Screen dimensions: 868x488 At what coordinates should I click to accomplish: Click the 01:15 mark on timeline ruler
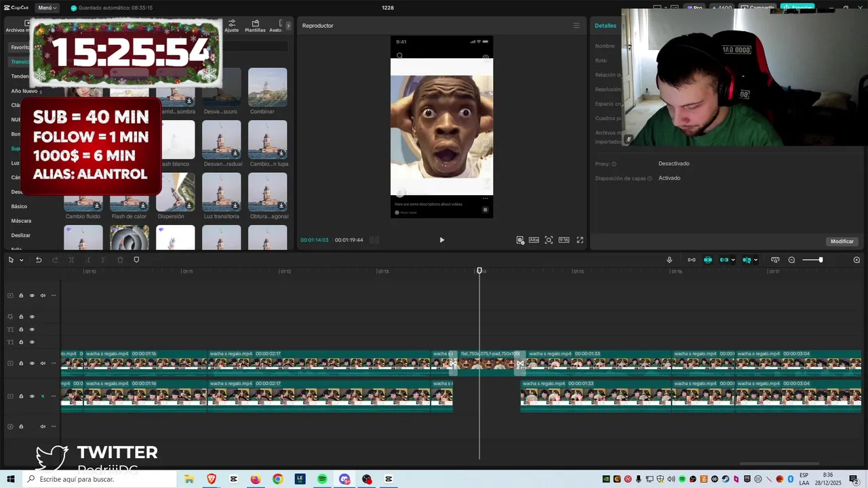[578, 271]
